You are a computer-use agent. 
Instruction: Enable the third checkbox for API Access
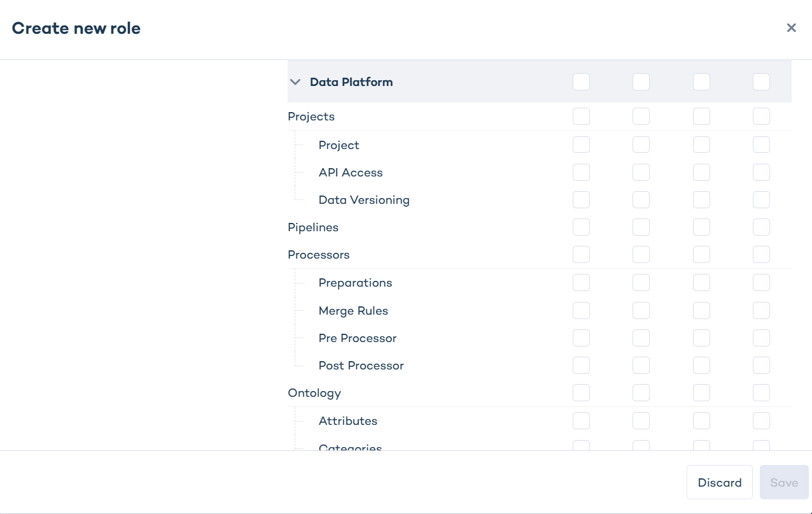click(x=701, y=172)
